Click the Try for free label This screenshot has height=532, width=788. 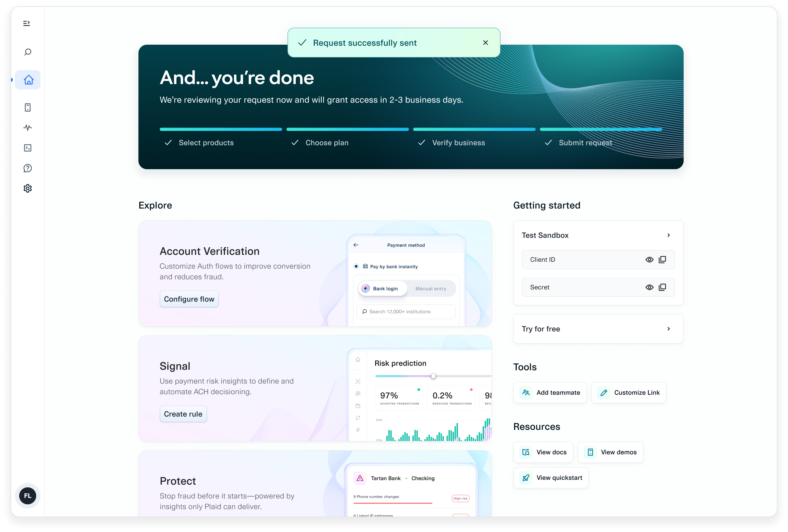pos(541,329)
